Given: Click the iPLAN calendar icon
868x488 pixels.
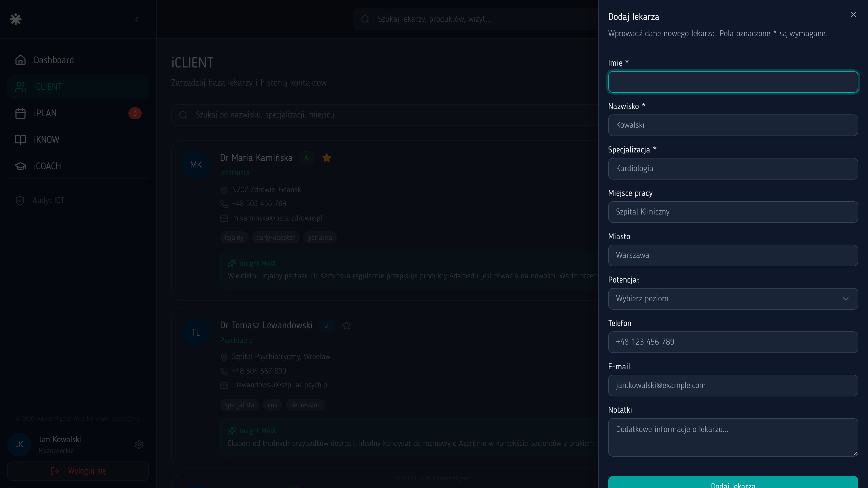Looking at the screenshot, I should coord(20,113).
